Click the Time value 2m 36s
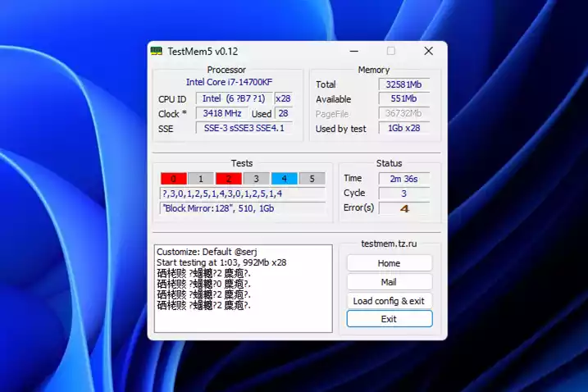Image resolution: width=588 pixels, height=392 pixels. 403,179
